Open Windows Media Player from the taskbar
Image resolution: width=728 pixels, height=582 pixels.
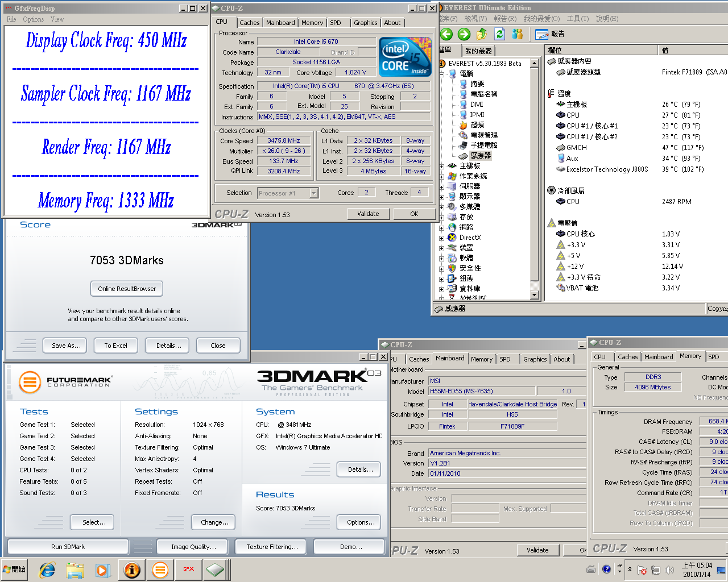(102, 569)
